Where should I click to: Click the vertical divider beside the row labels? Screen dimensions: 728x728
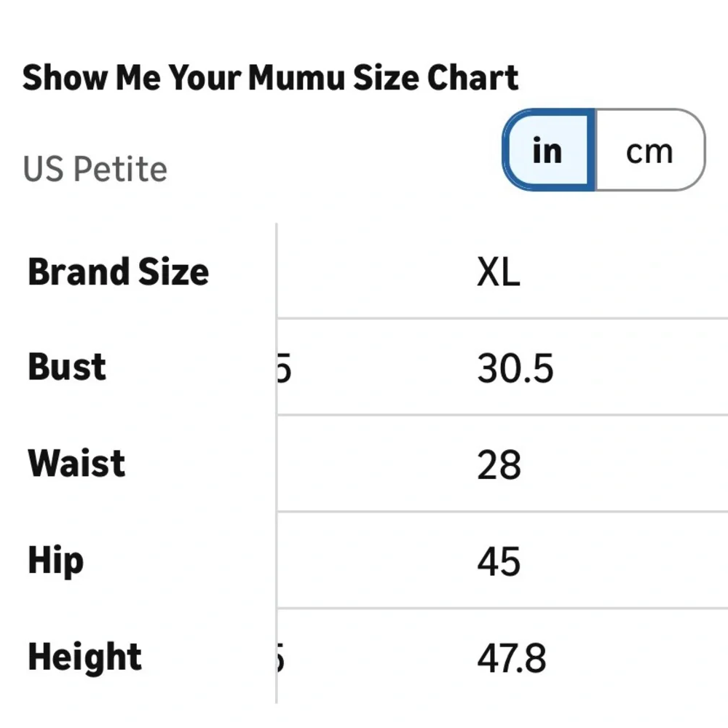point(277,466)
